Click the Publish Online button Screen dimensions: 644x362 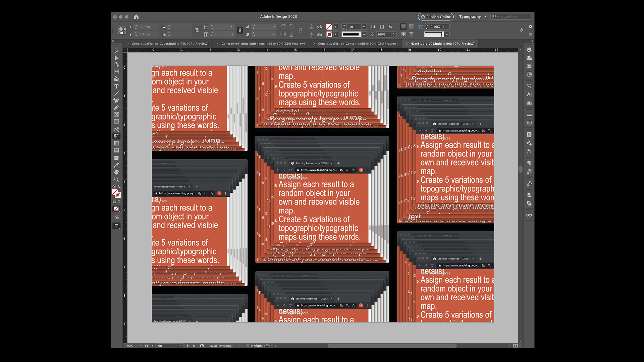[x=436, y=17]
